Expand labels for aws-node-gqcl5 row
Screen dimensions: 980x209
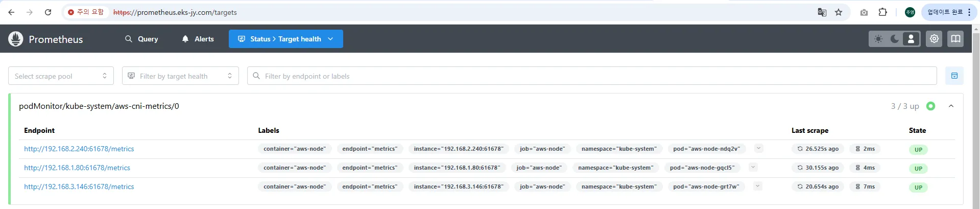click(x=753, y=167)
